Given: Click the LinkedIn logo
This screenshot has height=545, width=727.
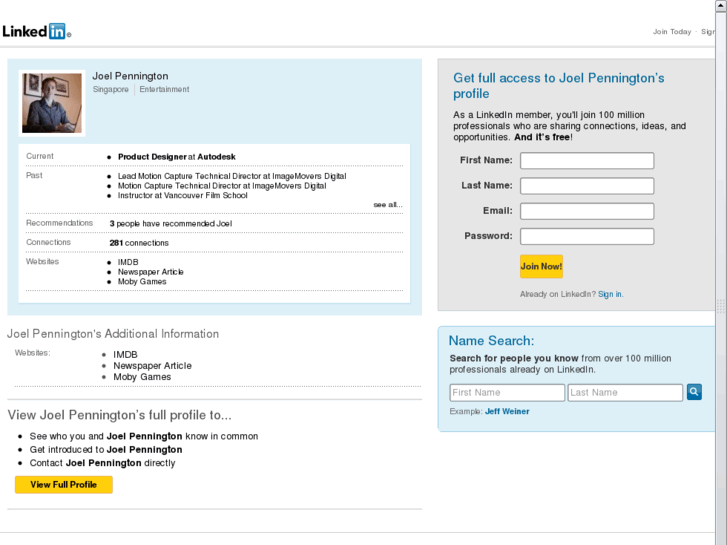Looking at the screenshot, I should (36, 31).
